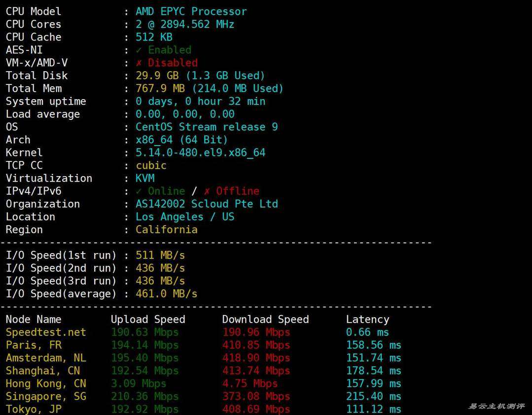The height and width of the screenshot is (415, 532).
Task: Click the red X before IPv6 Offline
Action: click(207, 191)
